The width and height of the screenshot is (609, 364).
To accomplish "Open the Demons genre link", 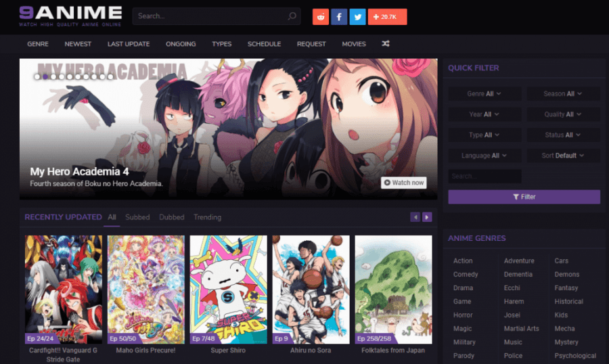I will pyautogui.click(x=566, y=274).
